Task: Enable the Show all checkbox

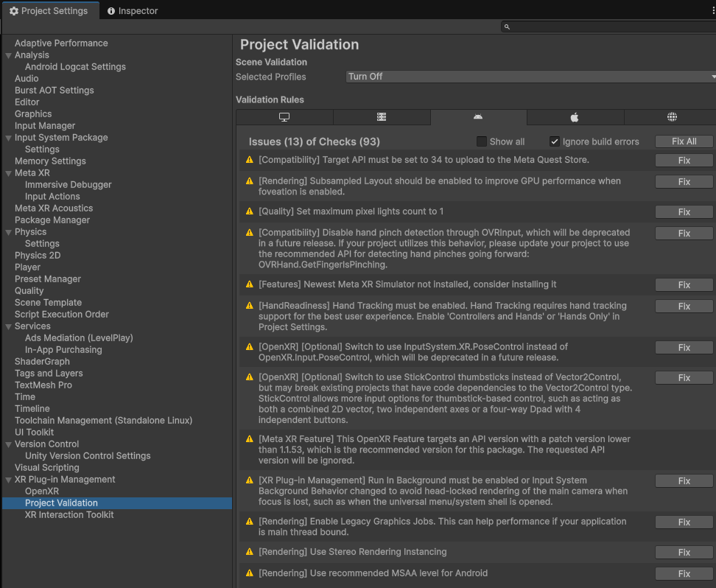Action: [481, 141]
